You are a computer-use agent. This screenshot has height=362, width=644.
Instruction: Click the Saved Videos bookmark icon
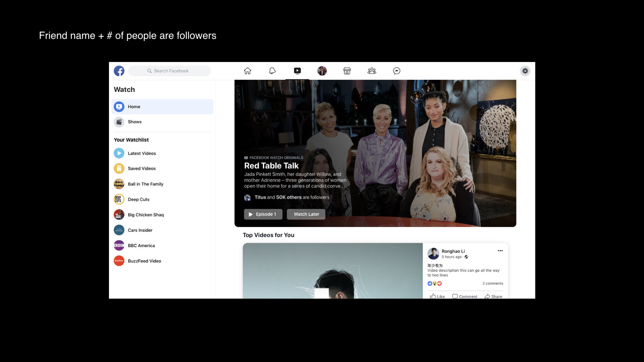tap(119, 168)
